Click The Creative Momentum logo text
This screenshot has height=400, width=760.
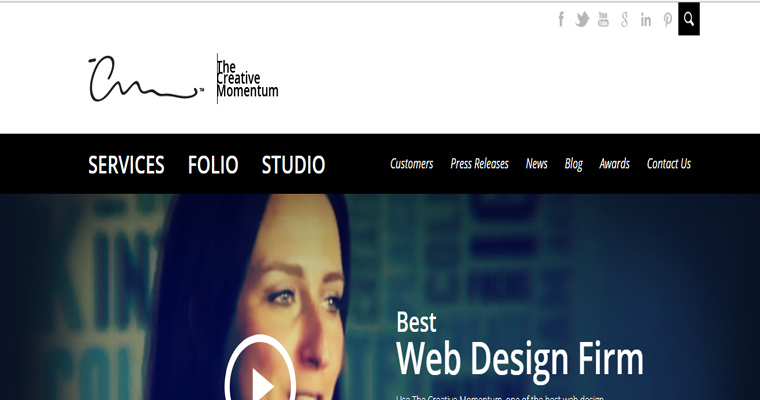pos(247,79)
